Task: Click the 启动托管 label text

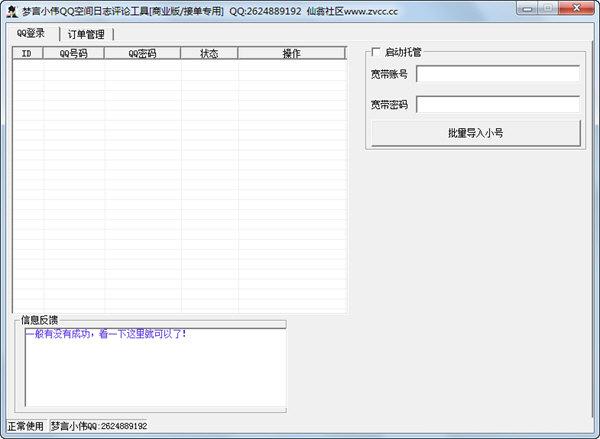Action: coord(403,52)
